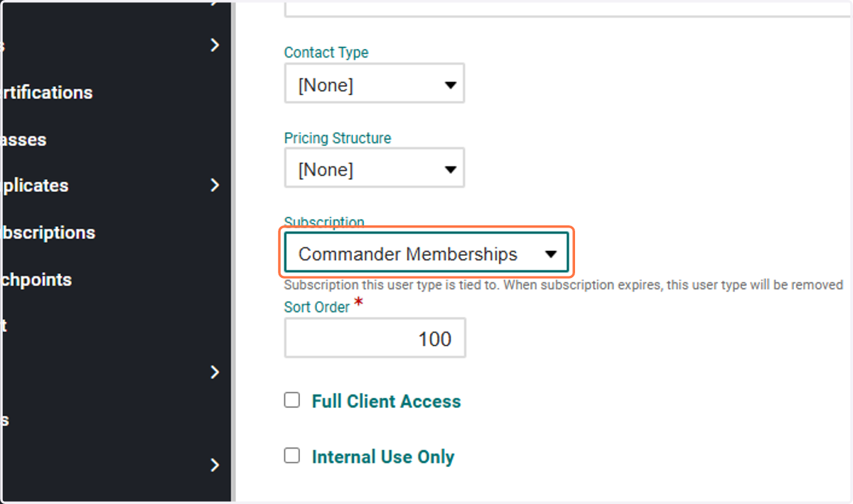Click the subscription expiry help text

(x=564, y=285)
